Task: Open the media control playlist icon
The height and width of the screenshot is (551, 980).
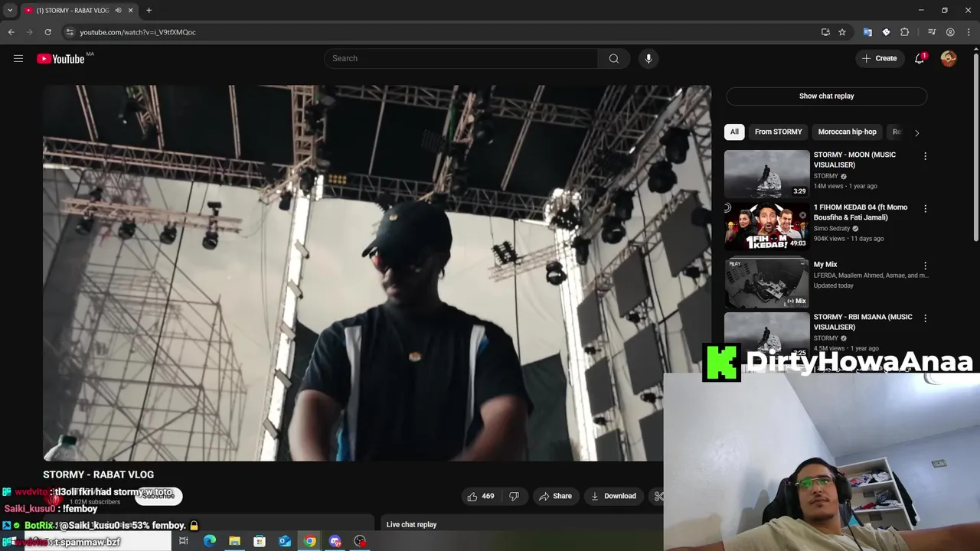Action: 932,32
